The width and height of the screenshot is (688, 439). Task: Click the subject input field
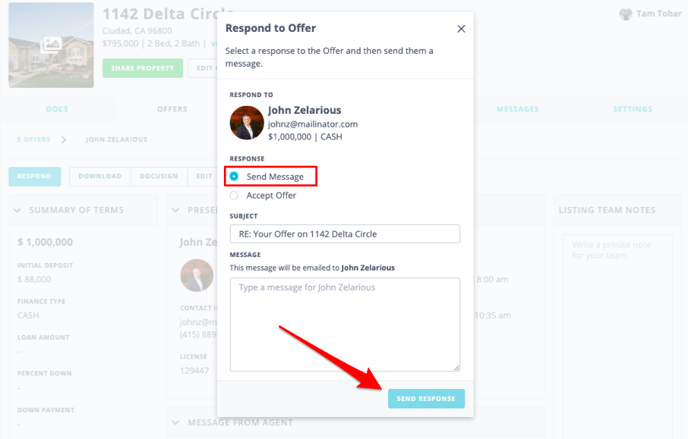345,234
